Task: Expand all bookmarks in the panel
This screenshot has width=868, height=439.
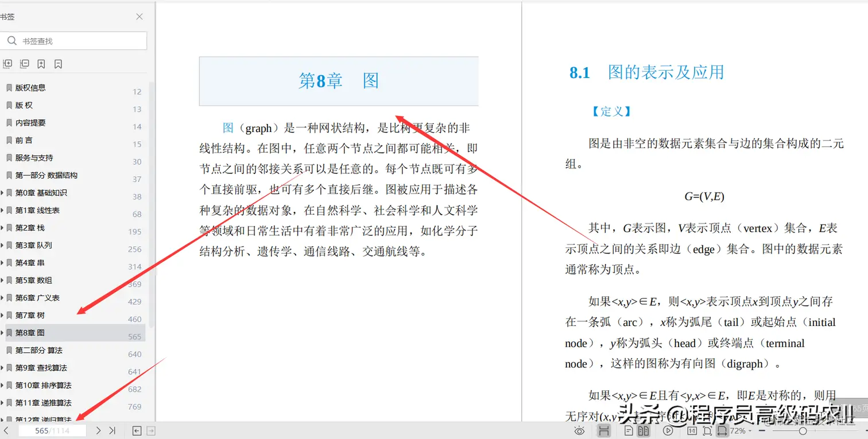Action: [7, 64]
